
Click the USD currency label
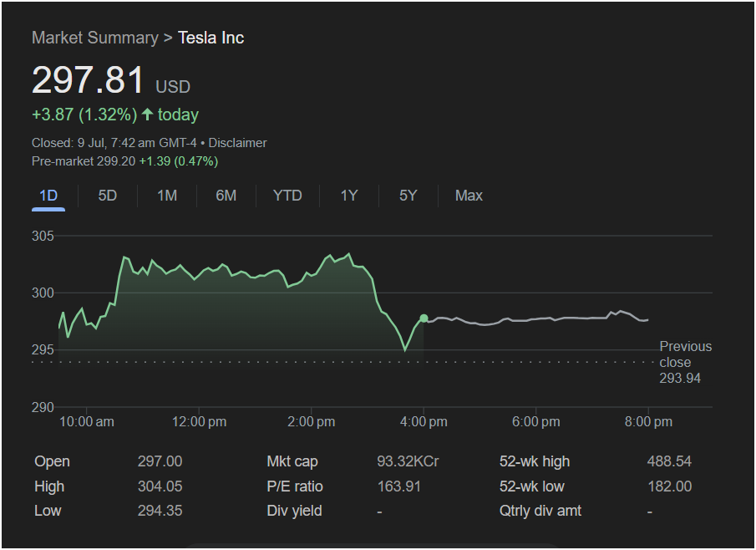173,87
